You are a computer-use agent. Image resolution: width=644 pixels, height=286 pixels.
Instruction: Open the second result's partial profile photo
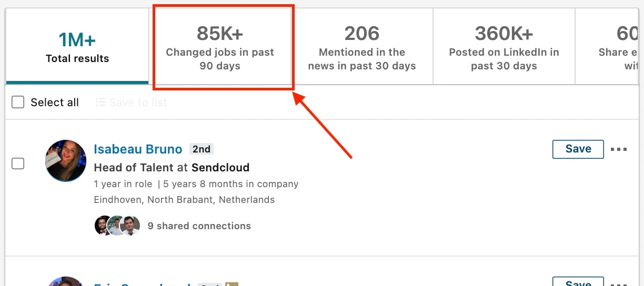66,281
